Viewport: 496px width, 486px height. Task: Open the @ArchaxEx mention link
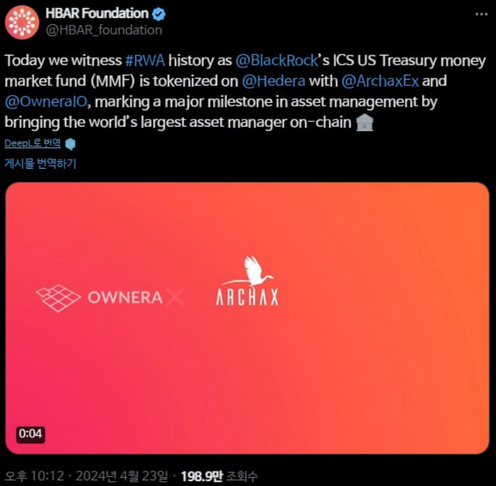point(380,81)
